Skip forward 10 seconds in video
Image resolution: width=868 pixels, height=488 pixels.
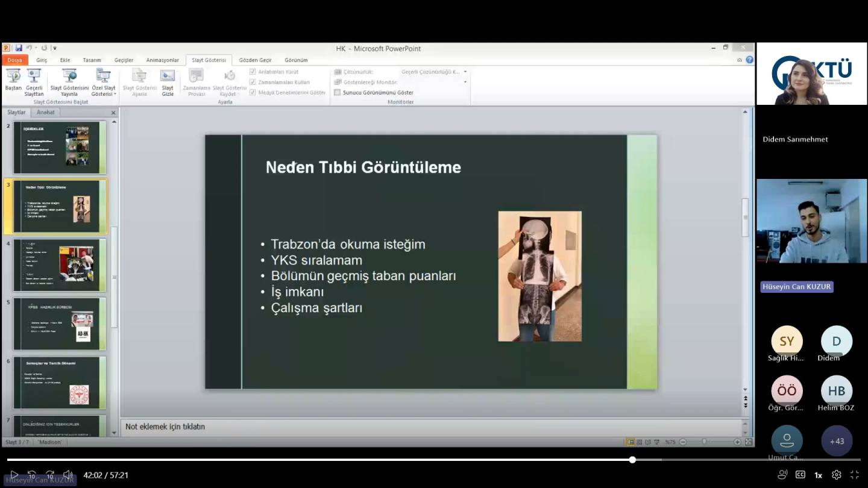pyautogui.click(x=50, y=475)
